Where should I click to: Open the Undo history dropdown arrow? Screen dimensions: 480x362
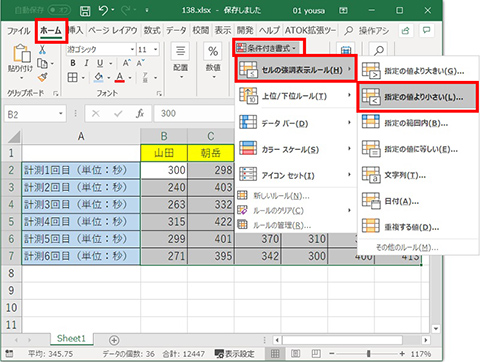pyautogui.click(x=113, y=10)
